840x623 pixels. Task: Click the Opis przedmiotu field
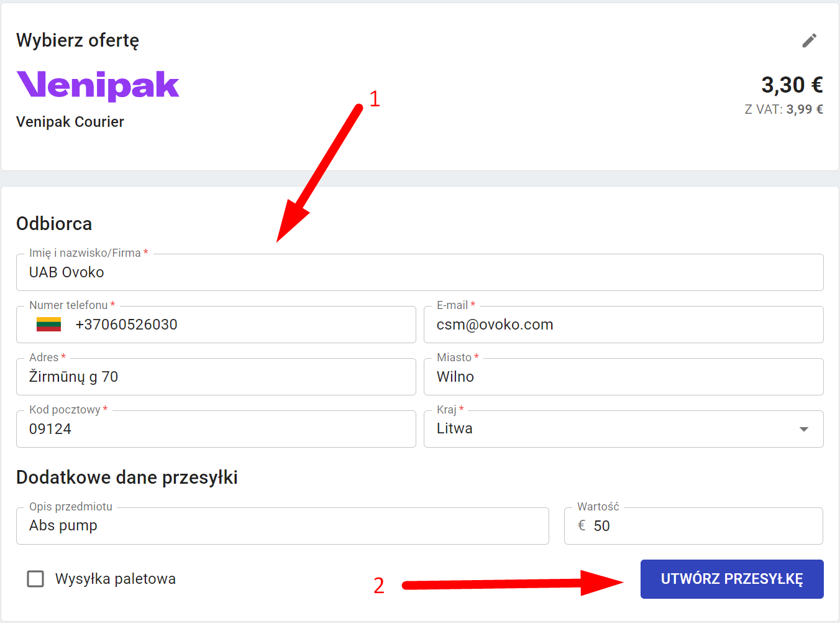(x=283, y=526)
